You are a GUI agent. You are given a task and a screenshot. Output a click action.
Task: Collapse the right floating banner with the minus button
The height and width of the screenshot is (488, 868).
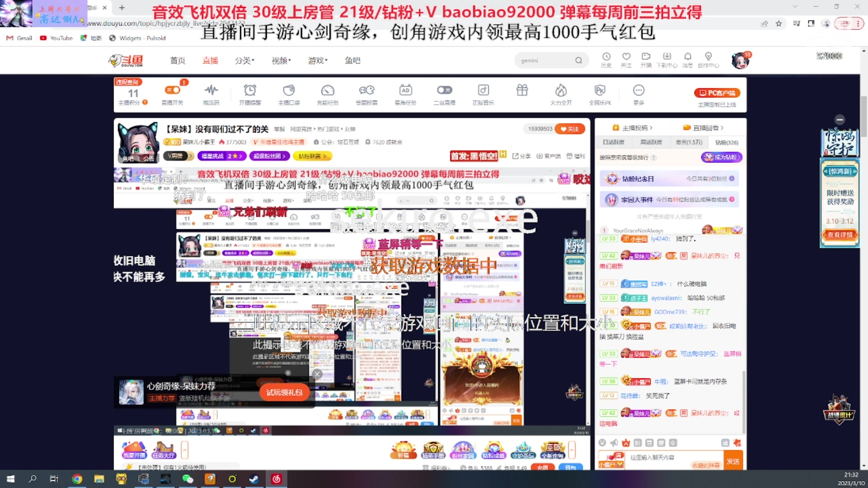tap(840, 120)
